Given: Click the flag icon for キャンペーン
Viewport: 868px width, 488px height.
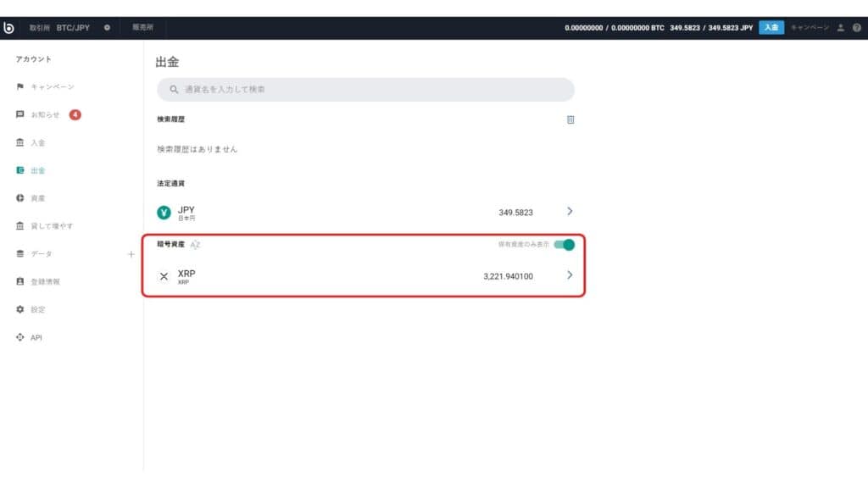Looking at the screenshot, I should pyautogui.click(x=20, y=87).
